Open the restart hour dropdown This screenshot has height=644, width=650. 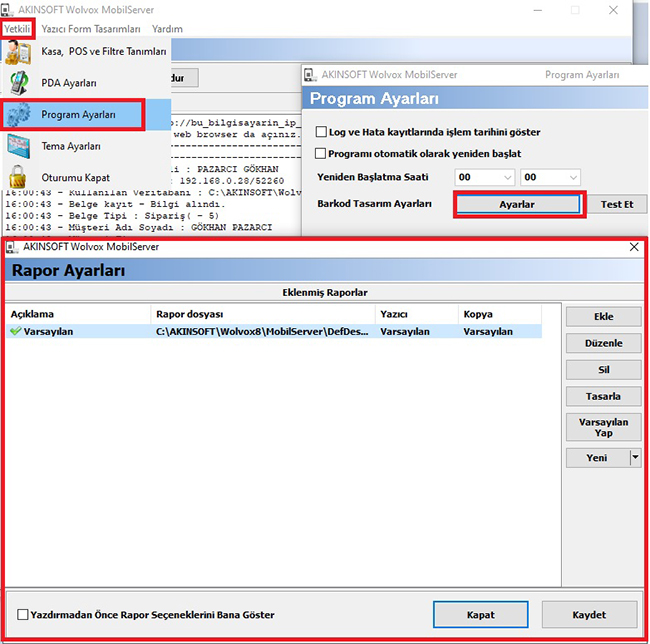(485, 177)
